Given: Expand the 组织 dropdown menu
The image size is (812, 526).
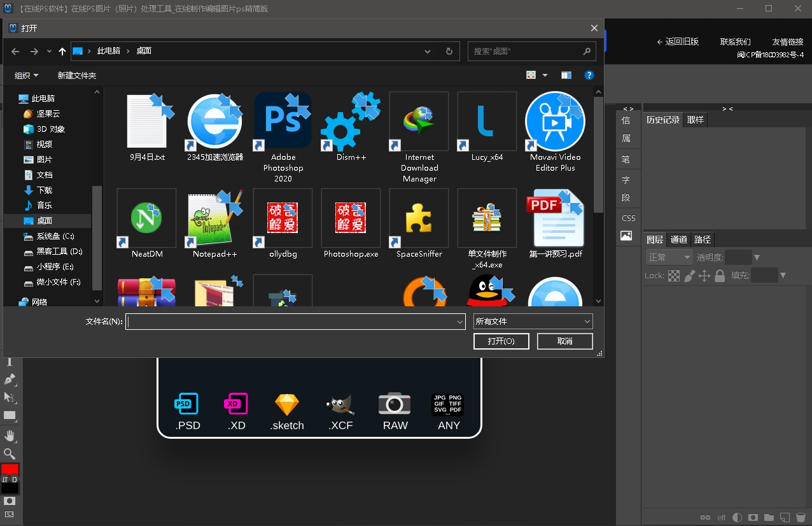Looking at the screenshot, I should (27, 75).
